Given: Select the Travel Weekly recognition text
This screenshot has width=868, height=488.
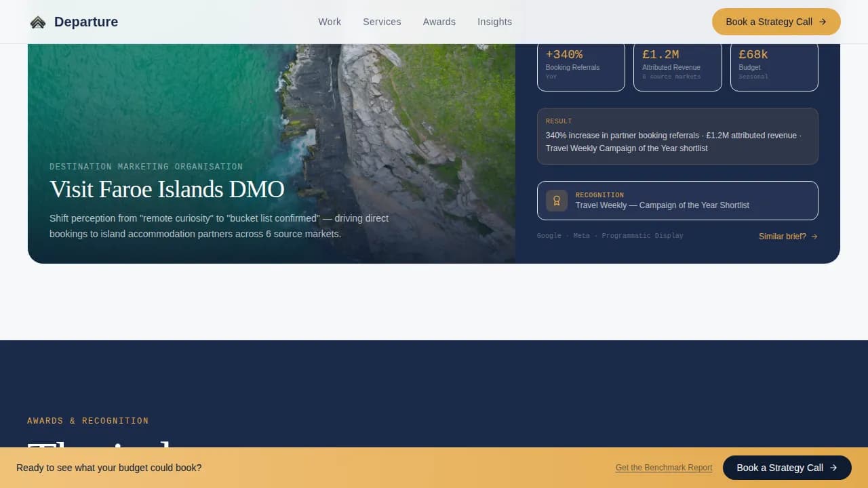Looking at the screenshot, I should [663, 205].
